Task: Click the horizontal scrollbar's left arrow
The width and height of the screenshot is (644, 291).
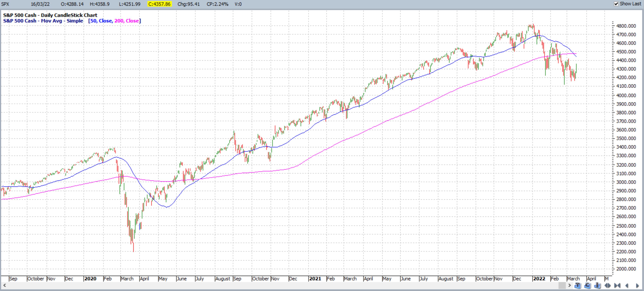Action: 4,285
